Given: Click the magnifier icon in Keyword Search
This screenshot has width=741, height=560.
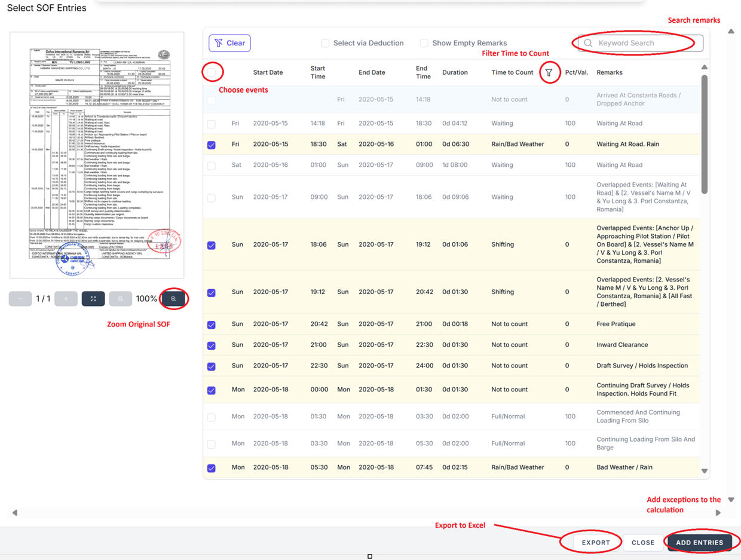Looking at the screenshot, I should [589, 43].
